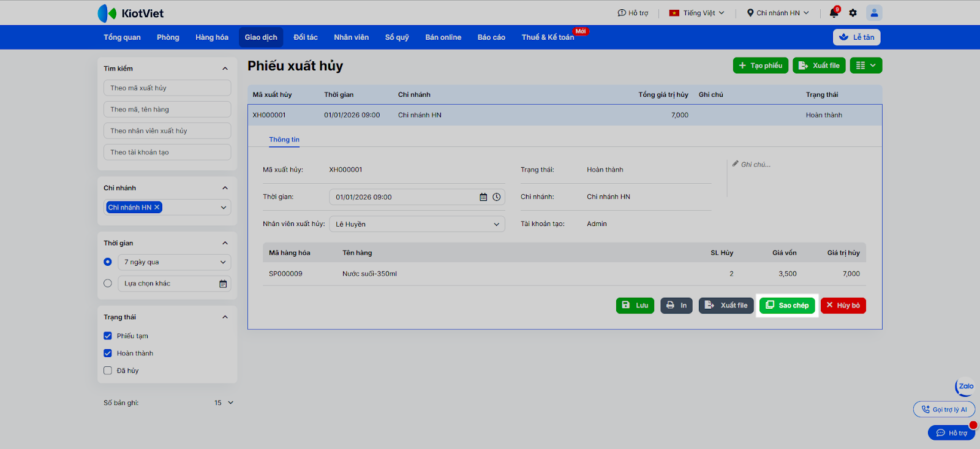
Task: Open the Hỗ trợ link in top bar
Action: (633, 13)
